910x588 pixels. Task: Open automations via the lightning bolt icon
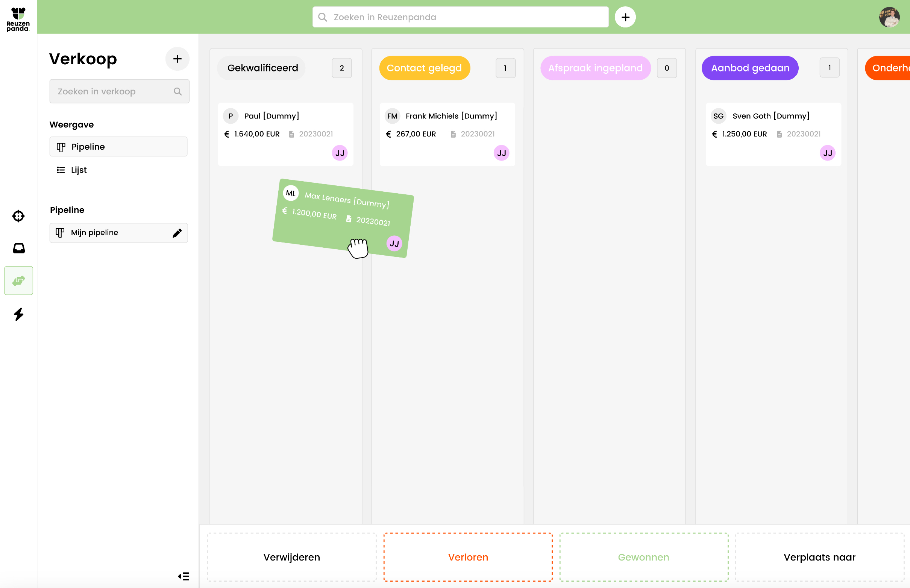(18, 314)
